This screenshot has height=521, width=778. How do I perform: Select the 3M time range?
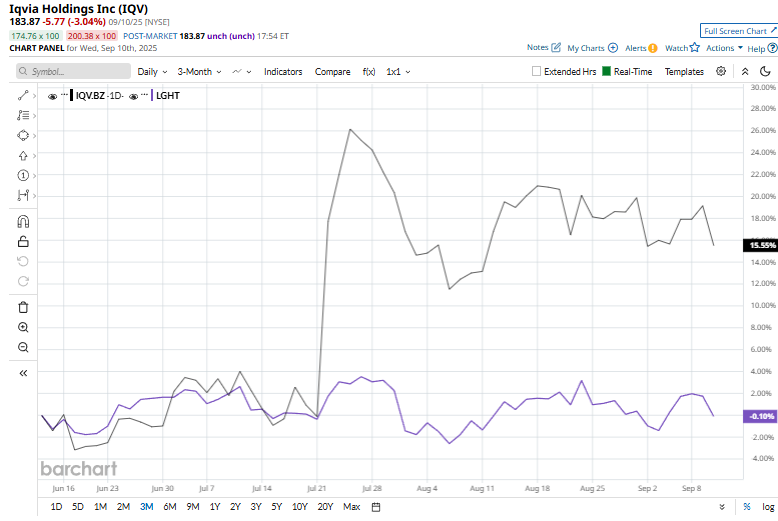146,507
